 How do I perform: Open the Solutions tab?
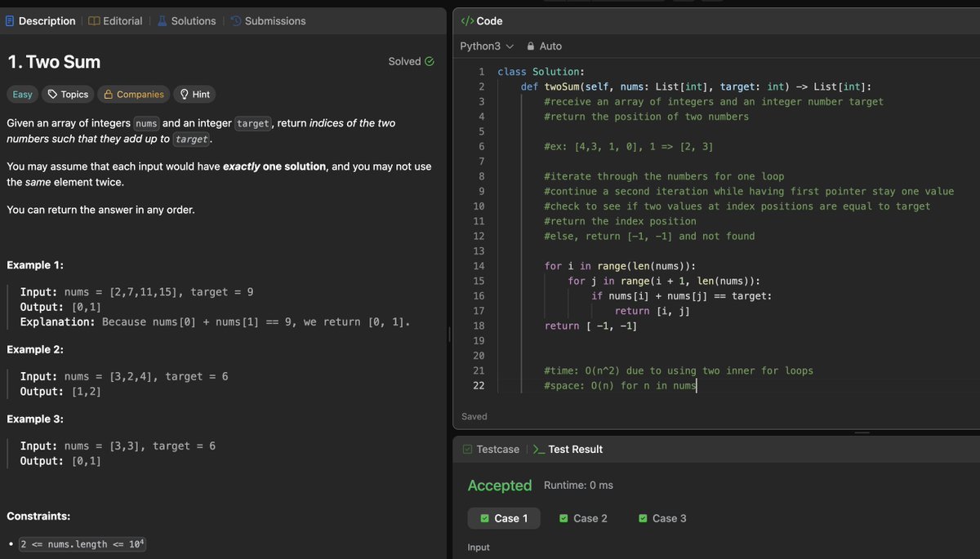click(x=186, y=21)
